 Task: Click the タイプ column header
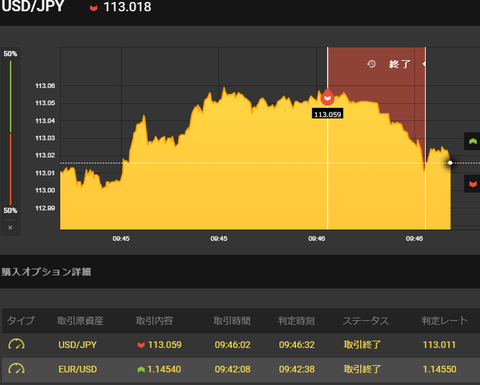[21, 321]
